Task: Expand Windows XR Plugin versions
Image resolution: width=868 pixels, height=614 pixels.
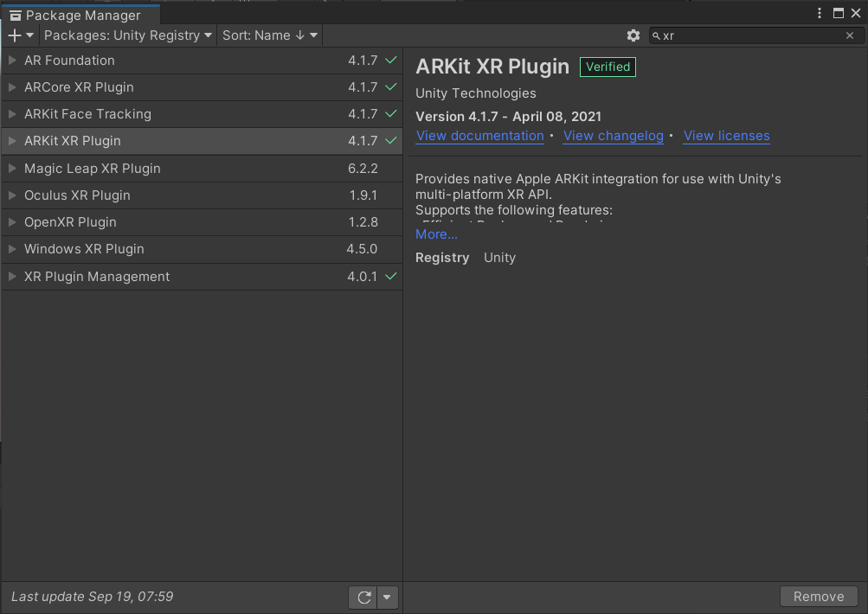Action: coord(12,249)
